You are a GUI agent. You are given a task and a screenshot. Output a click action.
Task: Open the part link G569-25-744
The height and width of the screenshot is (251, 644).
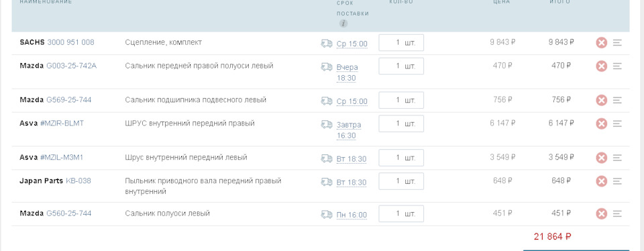click(69, 100)
